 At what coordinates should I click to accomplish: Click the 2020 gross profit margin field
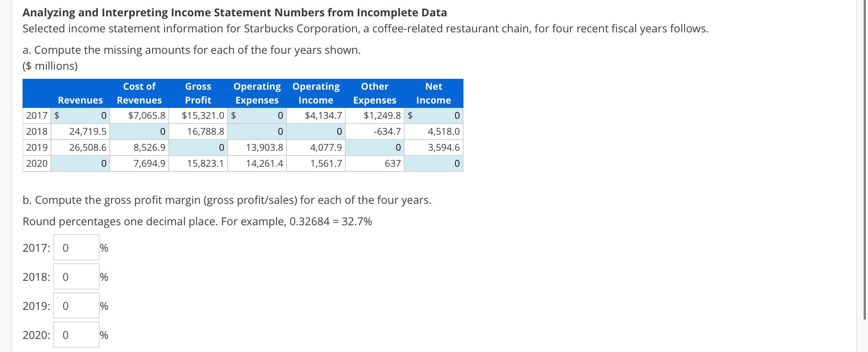click(x=76, y=335)
